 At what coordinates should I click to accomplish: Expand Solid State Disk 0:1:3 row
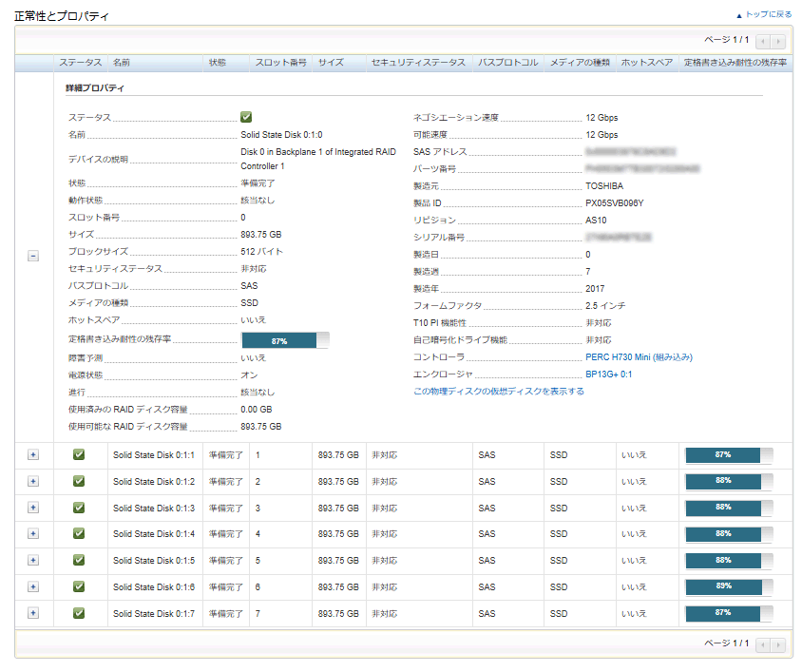pyautogui.click(x=33, y=508)
